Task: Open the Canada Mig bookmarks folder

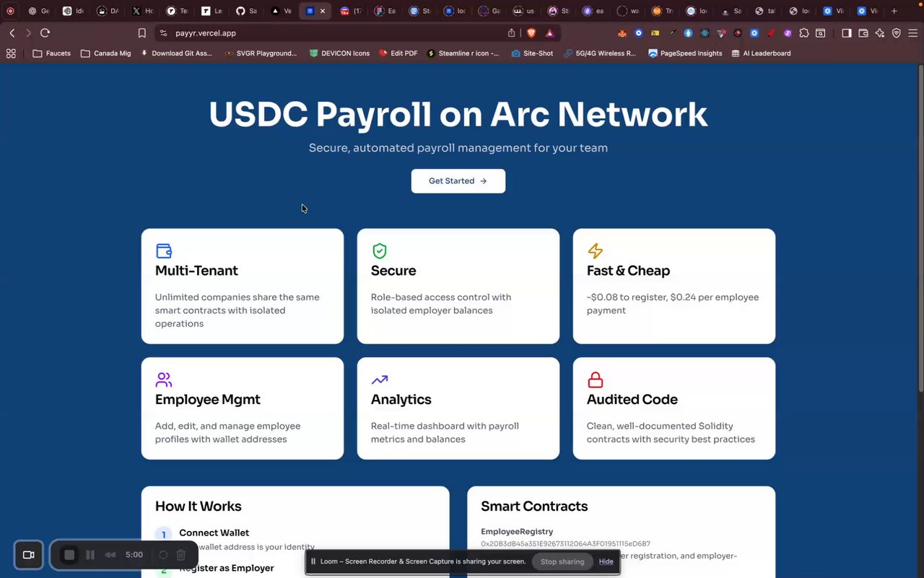Action: (106, 53)
